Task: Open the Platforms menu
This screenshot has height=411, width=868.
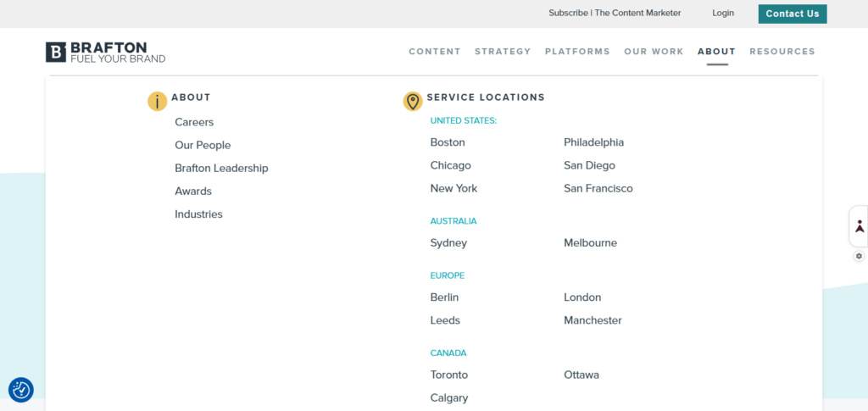Action: (x=577, y=52)
